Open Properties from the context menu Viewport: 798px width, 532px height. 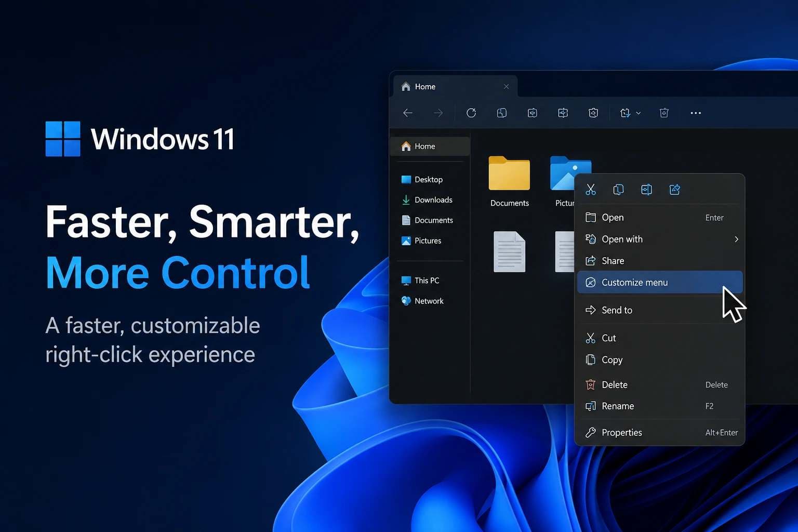point(660,432)
